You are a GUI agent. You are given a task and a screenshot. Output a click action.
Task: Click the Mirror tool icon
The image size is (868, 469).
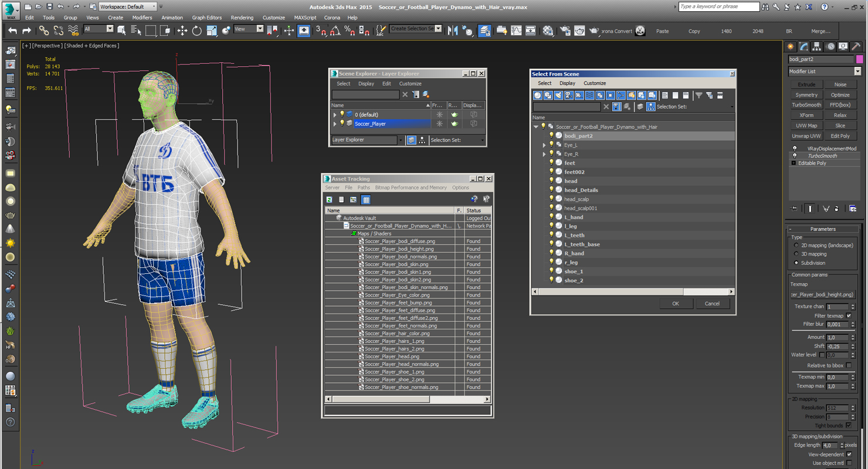453,30
